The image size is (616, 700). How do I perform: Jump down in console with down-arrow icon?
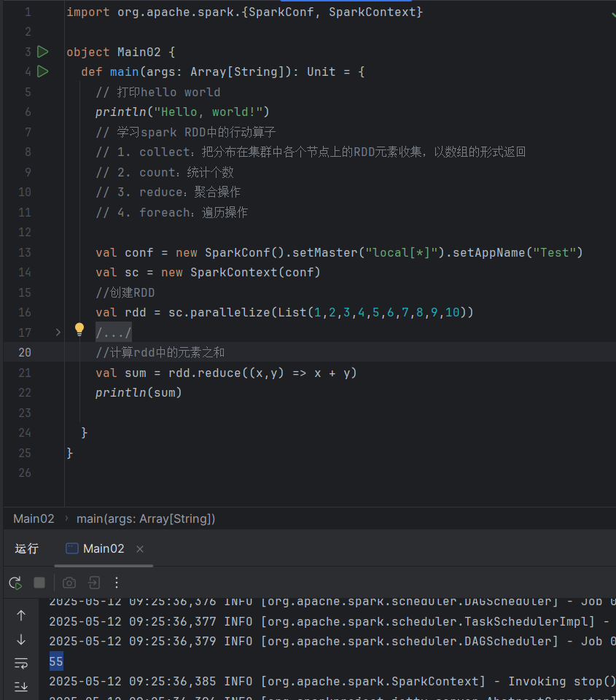click(21, 639)
